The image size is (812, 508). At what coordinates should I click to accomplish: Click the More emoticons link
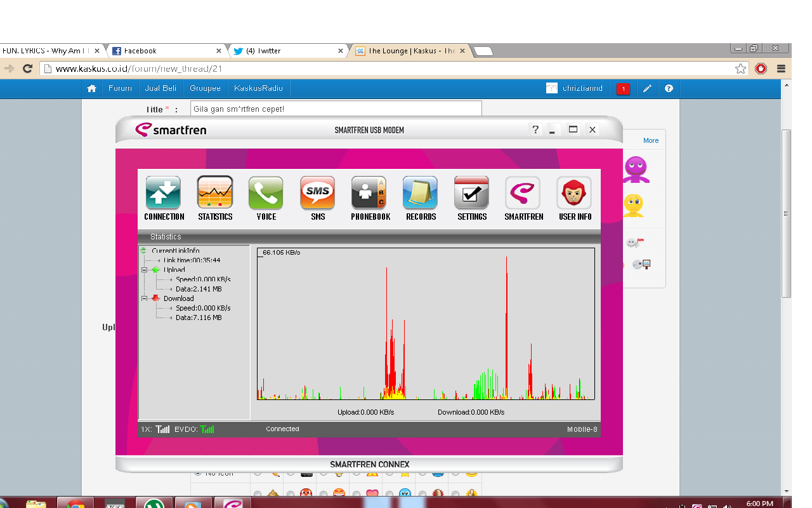(x=651, y=140)
